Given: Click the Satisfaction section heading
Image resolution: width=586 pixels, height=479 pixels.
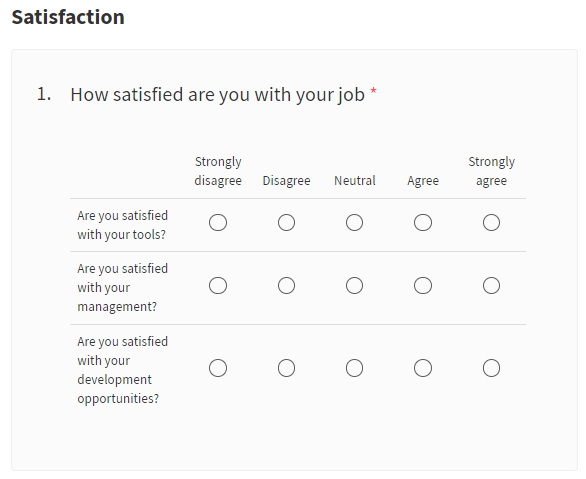Looking at the screenshot, I should [x=68, y=17].
